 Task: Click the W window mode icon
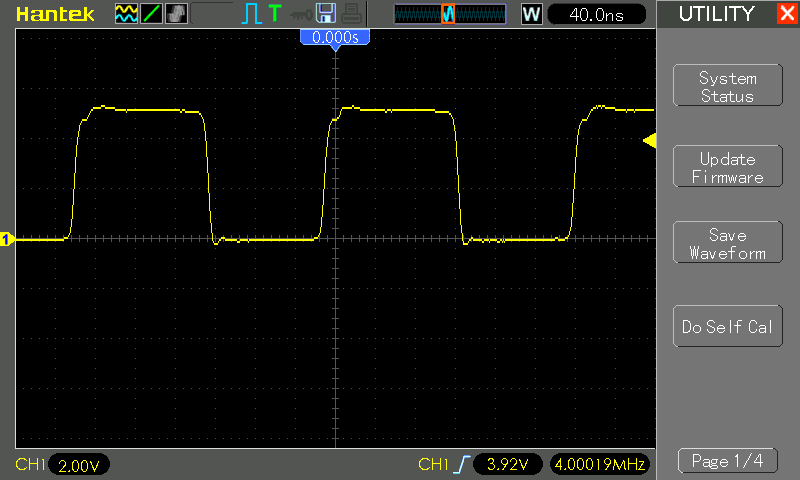(x=531, y=14)
